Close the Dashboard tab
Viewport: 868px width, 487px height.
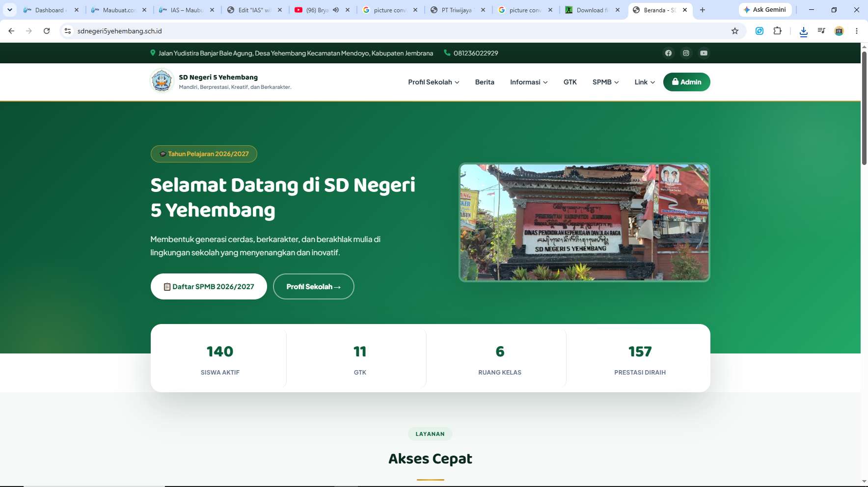click(x=76, y=10)
